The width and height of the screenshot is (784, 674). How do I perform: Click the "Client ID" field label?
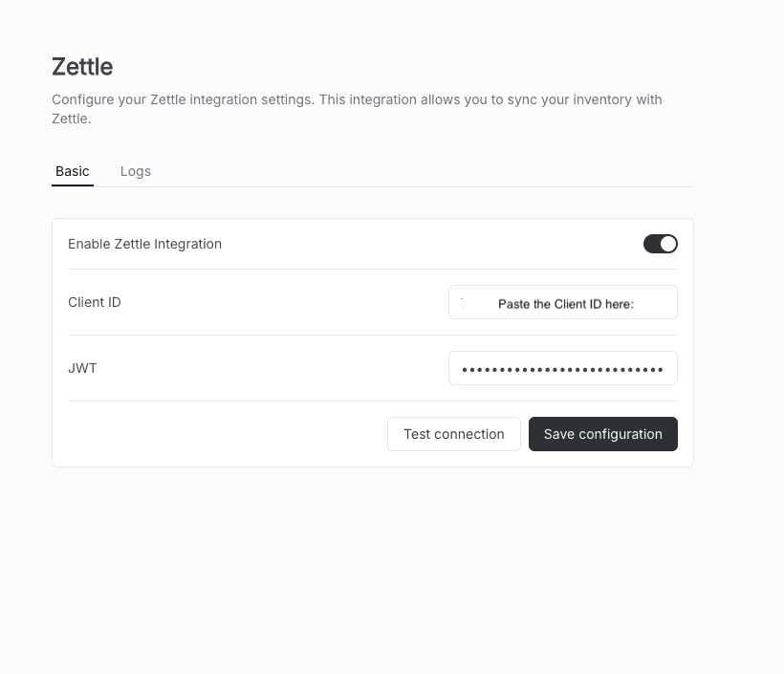(x=95, y=302)
